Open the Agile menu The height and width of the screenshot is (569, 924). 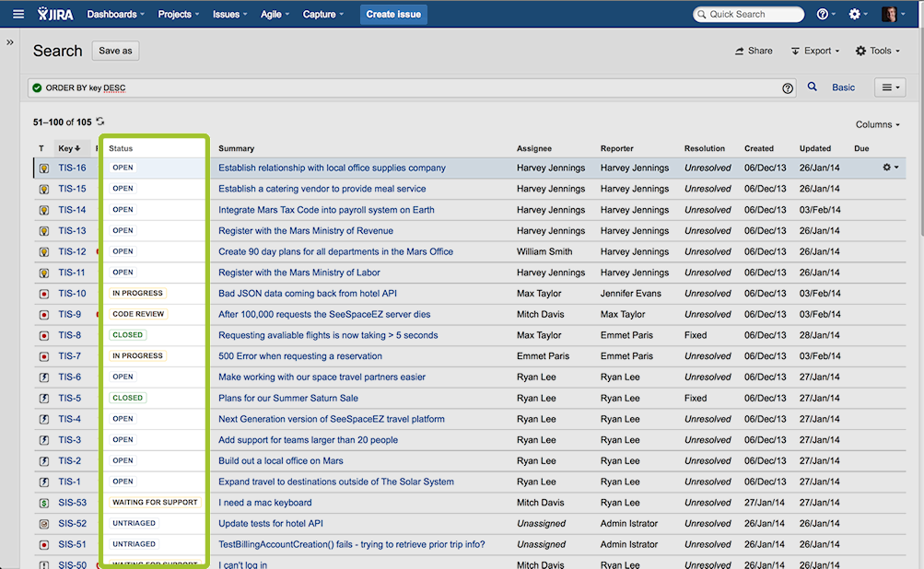point(275,14)
